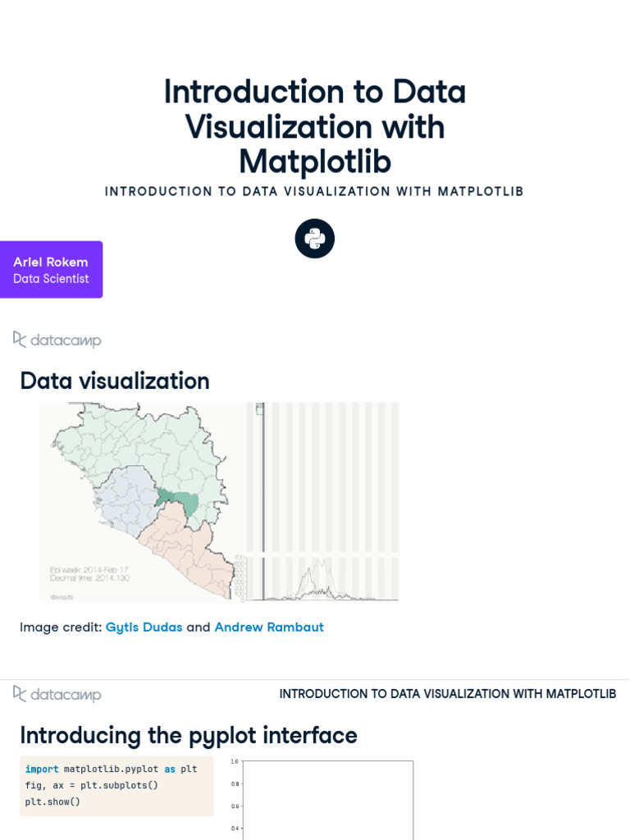Click the DataCamp logo above Data visualization heading

(x=57, y=340)
